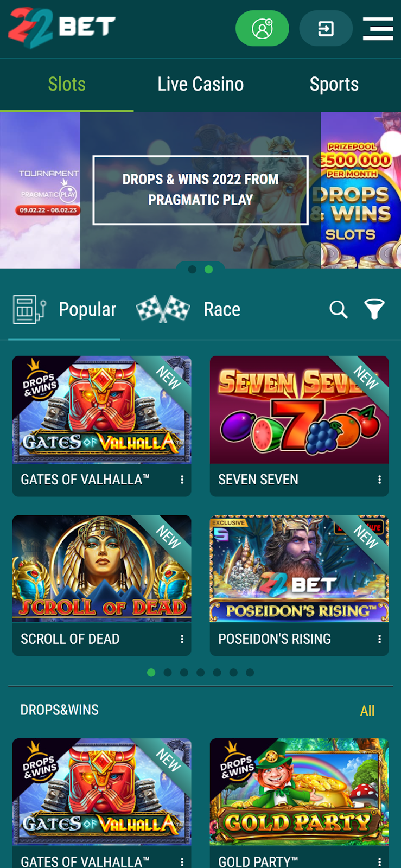The width and height of the screenshot is (401, 868).
Task: View All Drops&Wins games
Action: pos(367,711)
